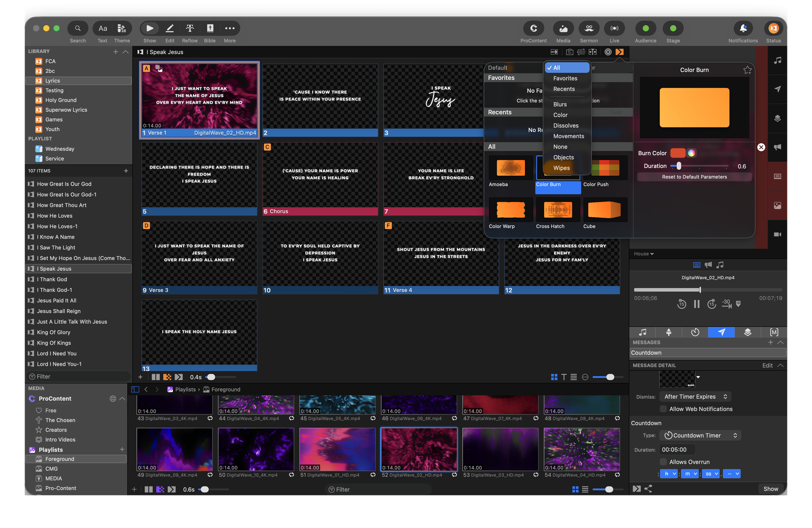Open the Macros [M] tab
The image size is (812, 528).
[774, 332]
